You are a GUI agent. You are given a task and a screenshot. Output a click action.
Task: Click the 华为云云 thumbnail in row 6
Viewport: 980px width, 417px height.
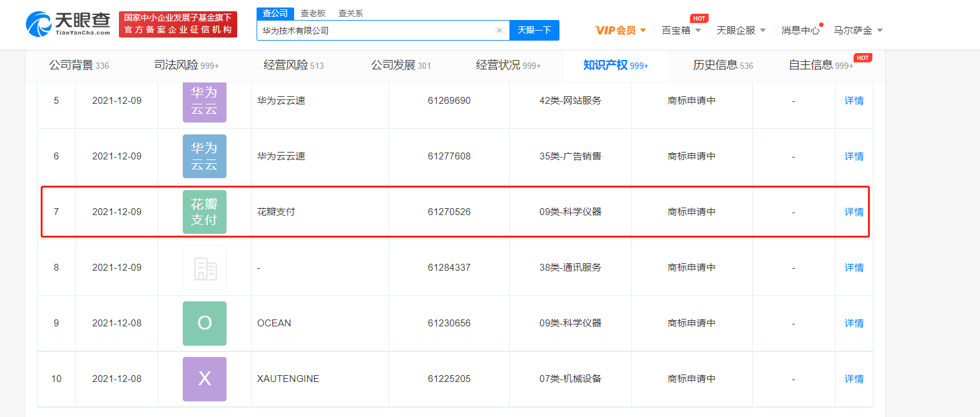click(205, 156)
